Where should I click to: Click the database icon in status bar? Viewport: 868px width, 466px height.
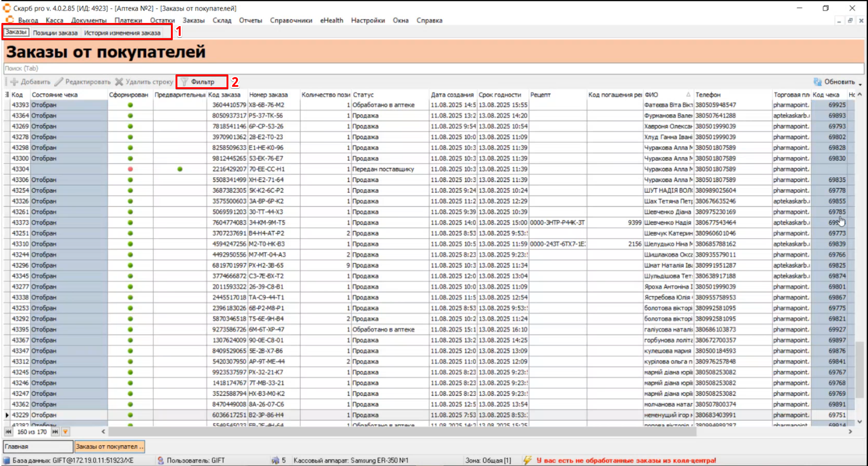click(7, 460)
